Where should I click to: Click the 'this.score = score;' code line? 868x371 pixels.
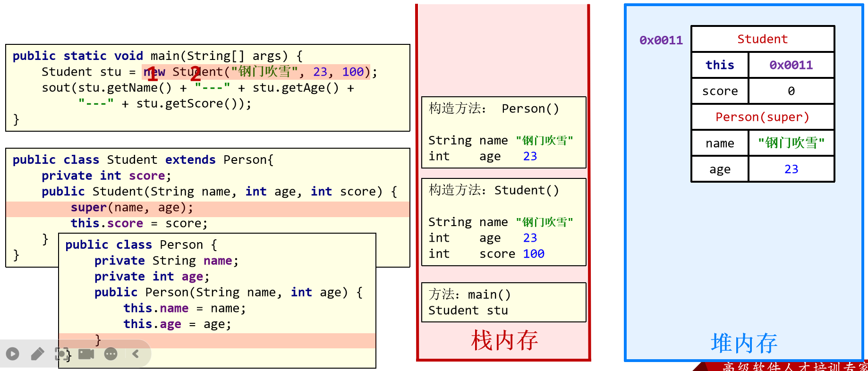pyautogui.click(x=139, y=223)
